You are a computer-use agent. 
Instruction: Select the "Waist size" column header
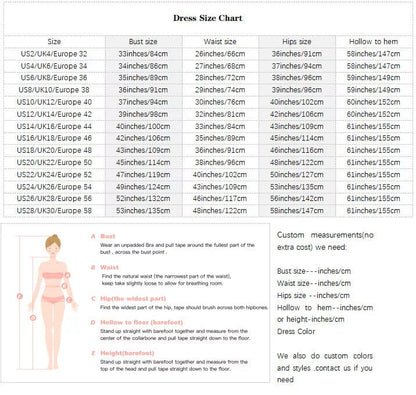220,42
